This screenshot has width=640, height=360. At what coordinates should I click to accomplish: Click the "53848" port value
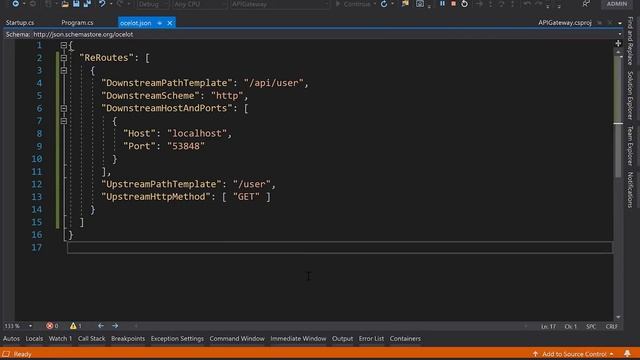tap(186, 146)
